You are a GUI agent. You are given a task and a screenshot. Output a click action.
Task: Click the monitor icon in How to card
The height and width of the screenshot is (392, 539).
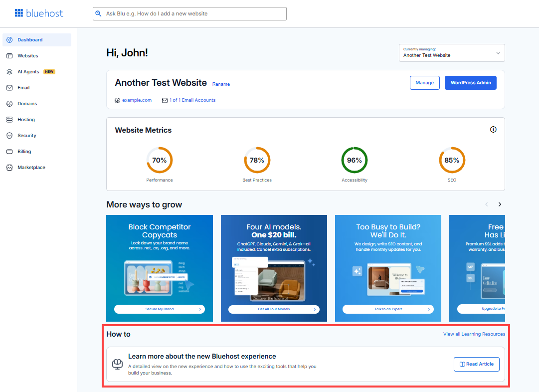(x=118, y=364)
